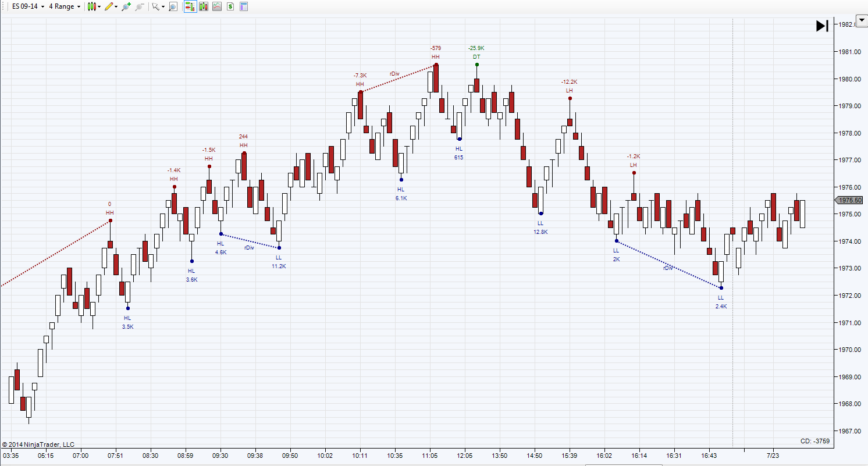Open the 4 Range interval dropdown
The image size is (868, 466).
click(x=65, y=6)
